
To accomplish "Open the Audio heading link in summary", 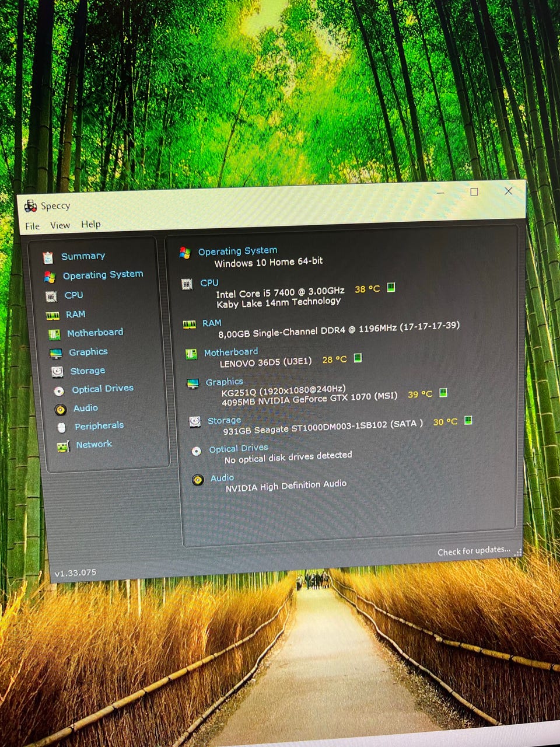I will pos(222,477).
